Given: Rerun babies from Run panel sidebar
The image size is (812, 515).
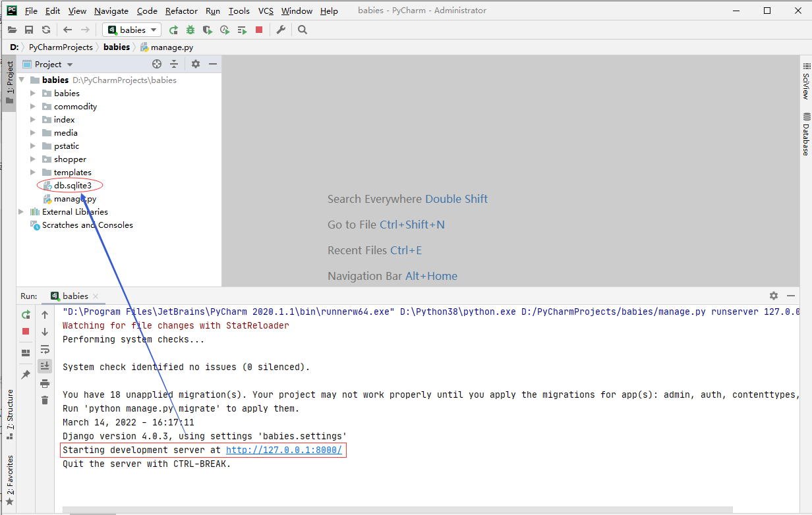Looking at the screenshot, I should pyautogui.click(x=26, y=315).
